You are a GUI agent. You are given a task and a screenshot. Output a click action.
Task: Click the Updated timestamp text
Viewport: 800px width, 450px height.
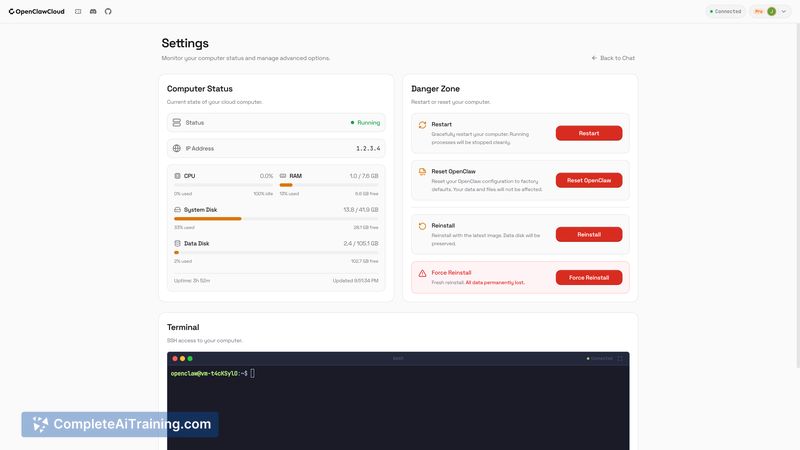click(356, 281)
